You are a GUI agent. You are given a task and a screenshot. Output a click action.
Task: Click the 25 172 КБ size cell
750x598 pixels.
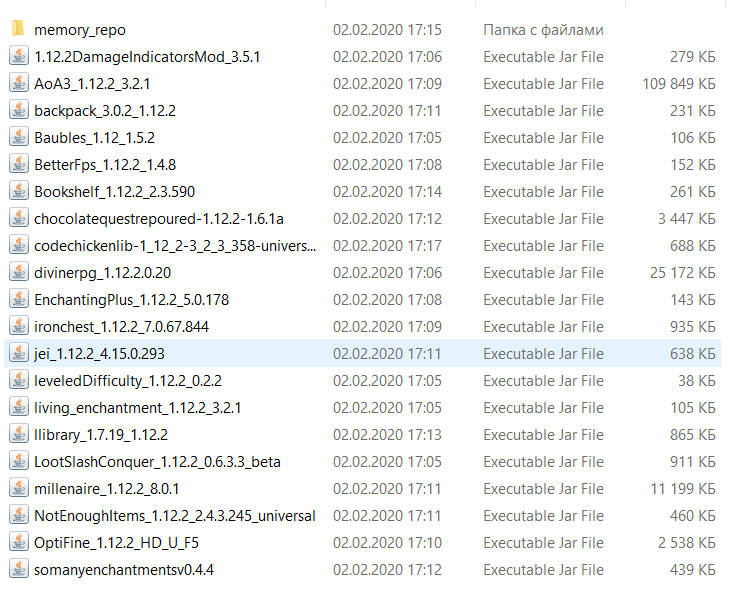pos(683,273)
